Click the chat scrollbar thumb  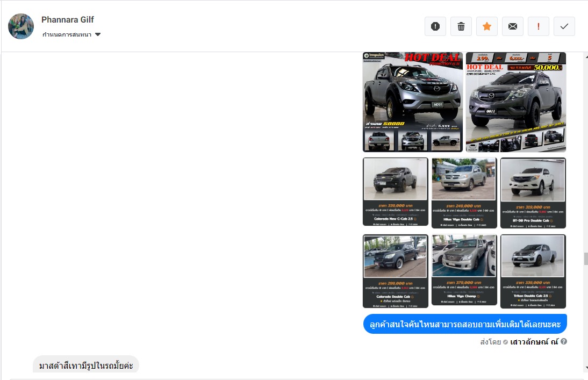pos(586,259)
